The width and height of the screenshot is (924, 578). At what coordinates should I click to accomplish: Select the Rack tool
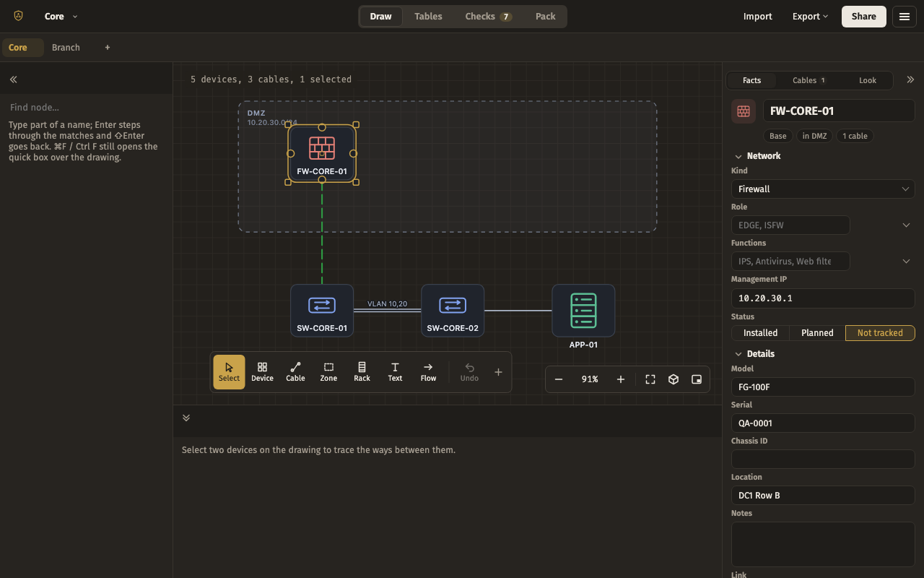coord(362,372)
